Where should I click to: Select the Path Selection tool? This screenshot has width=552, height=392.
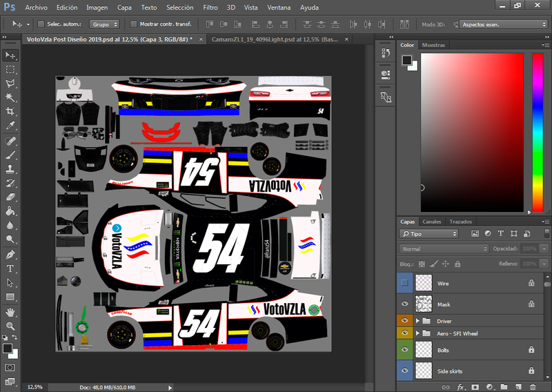coord(10,283)
